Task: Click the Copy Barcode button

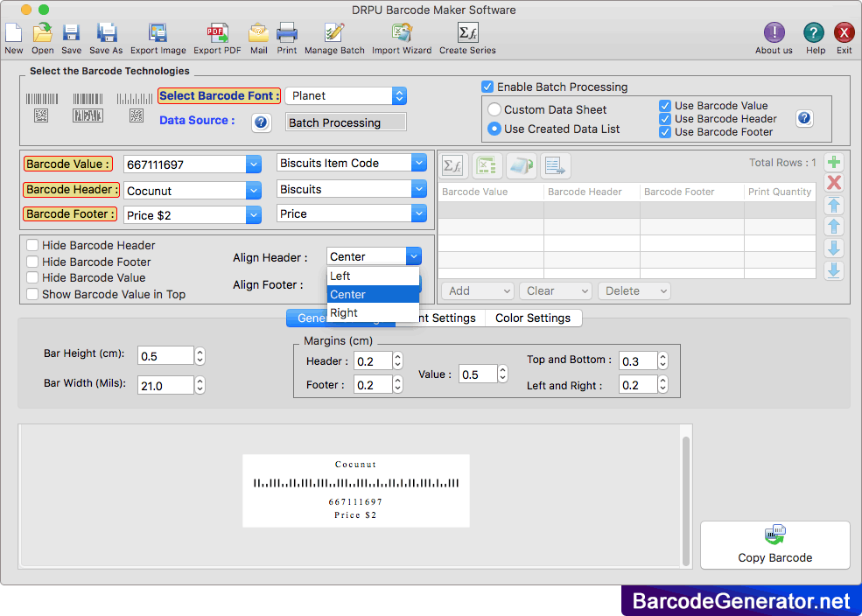Action: click(x=774, y=545)
